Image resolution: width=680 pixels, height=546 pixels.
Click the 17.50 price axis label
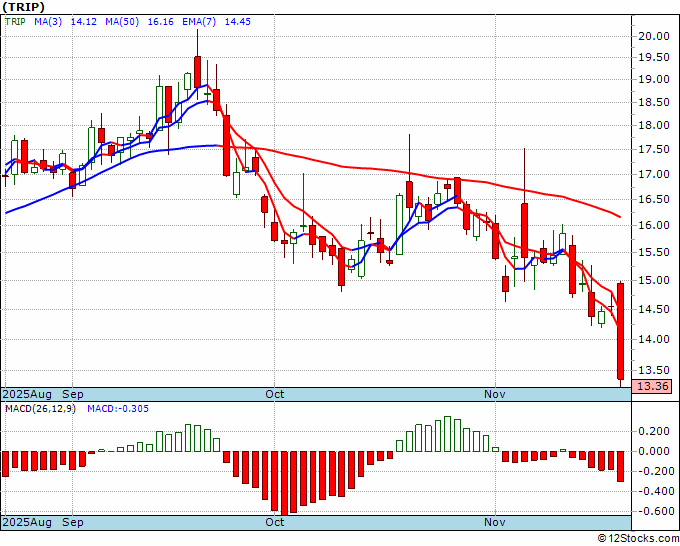(654, 150)
